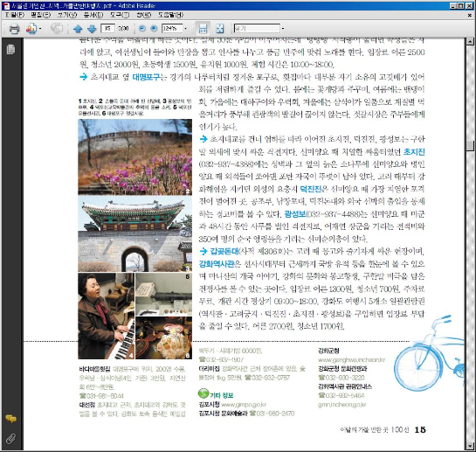Open the Comments panel in the sidebar
Viewport: 476px width, 452px height.
[x=11, y=419]
